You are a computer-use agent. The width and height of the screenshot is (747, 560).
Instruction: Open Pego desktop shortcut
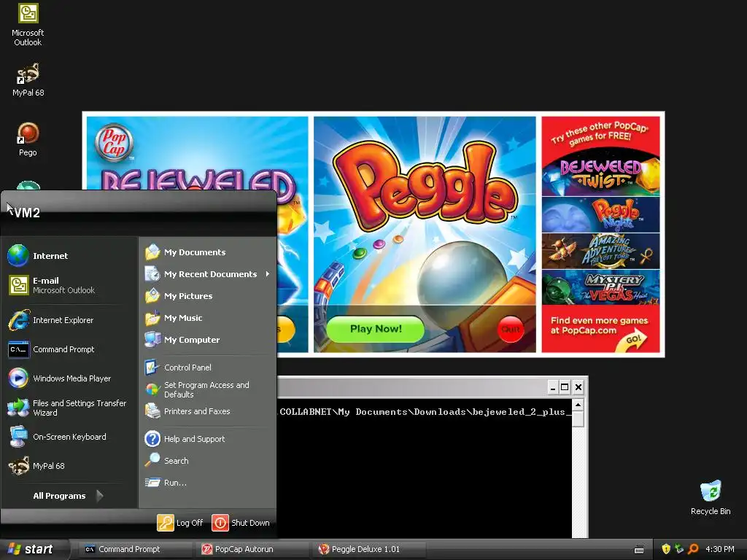pyautogui.click(x=28, y=139)
